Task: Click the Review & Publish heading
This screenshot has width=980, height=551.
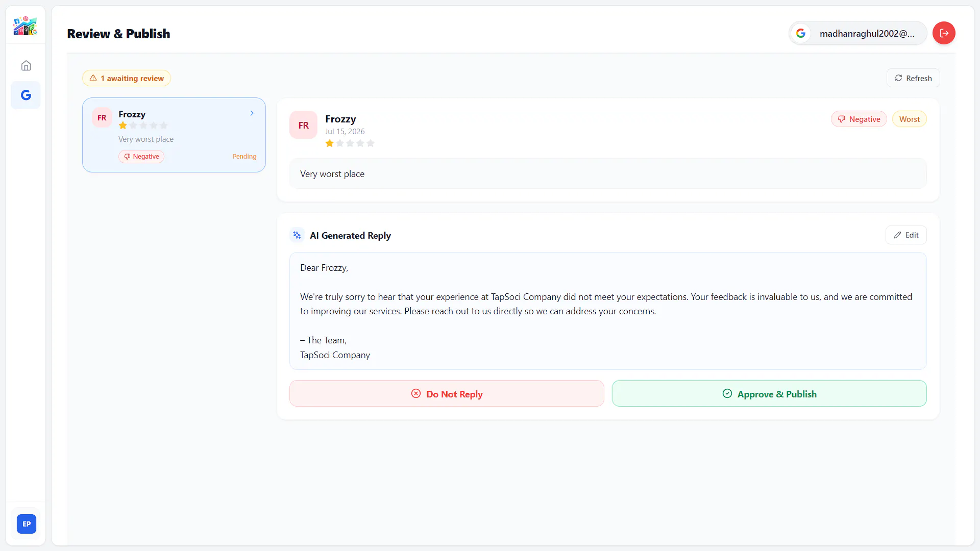Action: (118, 34)
